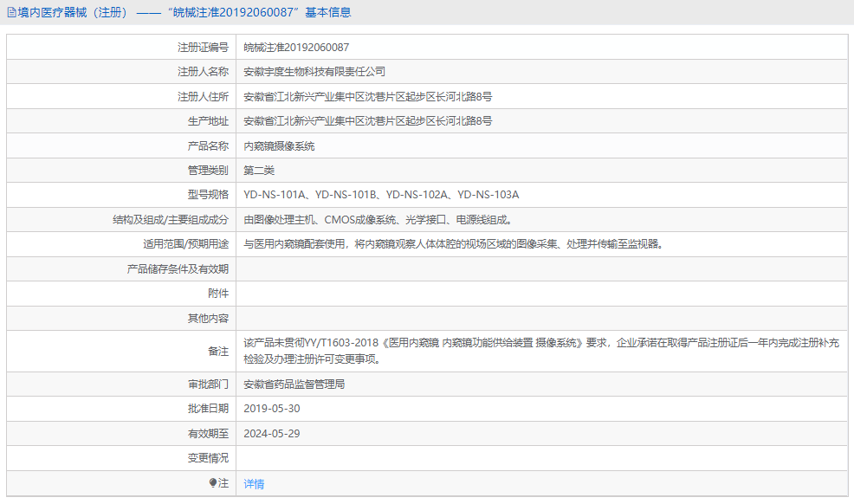Select the production address in 生产地址 row
The image size is (854, 504).
pos(367,121)
